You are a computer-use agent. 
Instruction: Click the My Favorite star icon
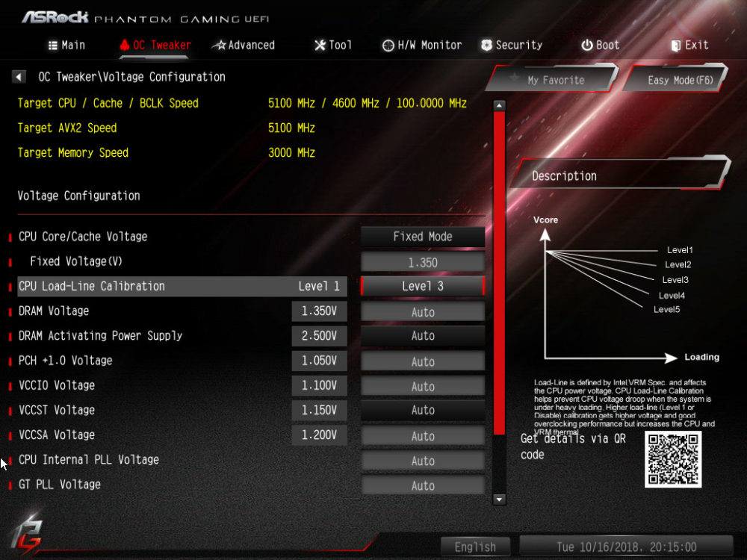(x=514, y=77)
